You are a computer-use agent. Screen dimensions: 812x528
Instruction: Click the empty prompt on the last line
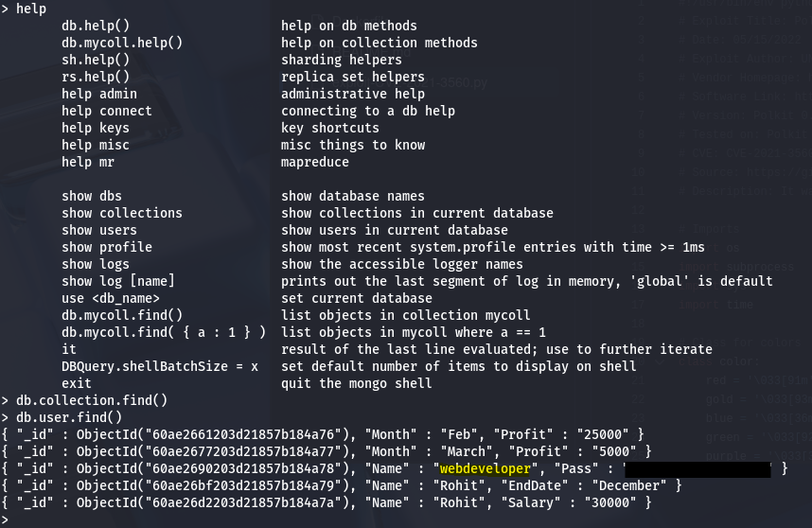point(19,519)
